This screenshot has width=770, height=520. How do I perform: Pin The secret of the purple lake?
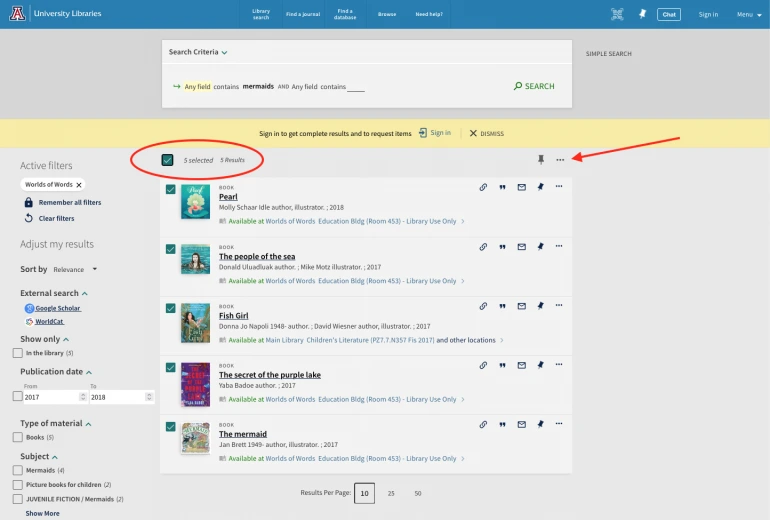(540, 365)
